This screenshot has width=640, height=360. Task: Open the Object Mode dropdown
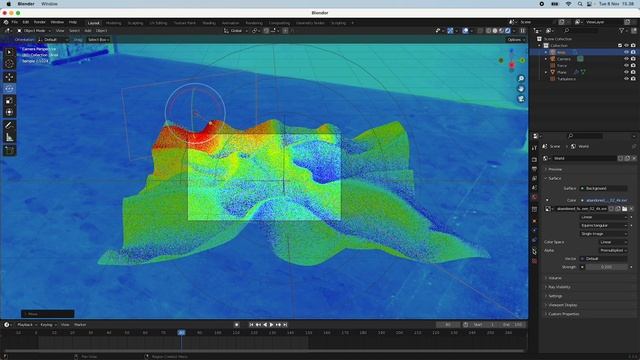tap(34, 31)
